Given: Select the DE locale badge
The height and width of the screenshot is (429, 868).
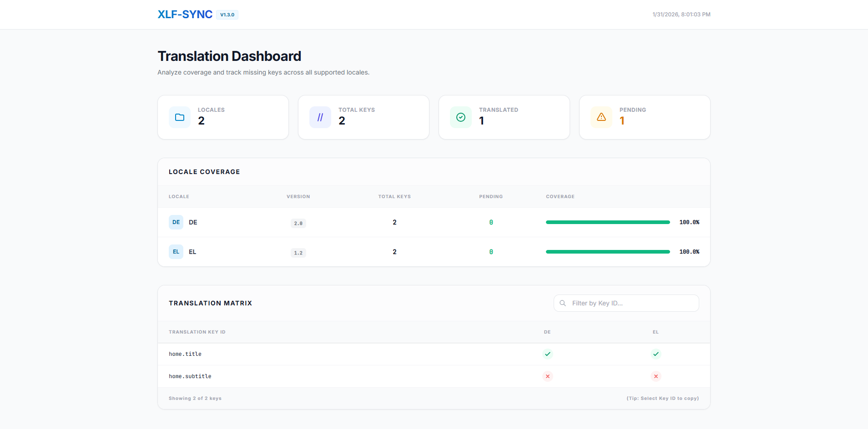Looking at the screenshot, I should point(176,222).
